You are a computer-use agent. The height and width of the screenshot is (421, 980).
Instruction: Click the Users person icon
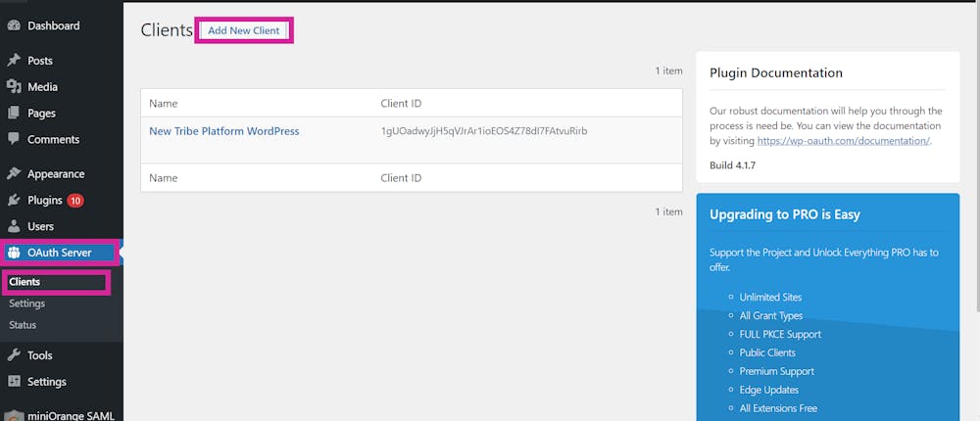14,227
